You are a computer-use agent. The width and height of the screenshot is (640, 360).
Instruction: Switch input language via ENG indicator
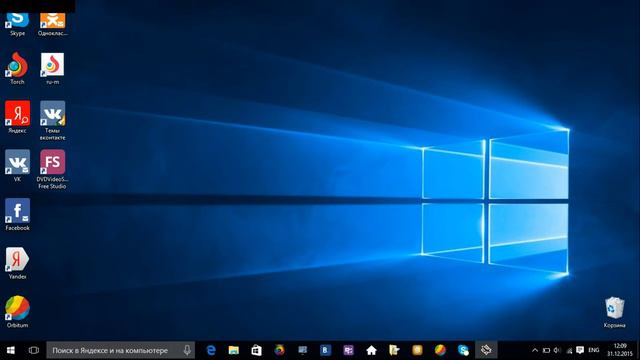click(x=594, y=350)
